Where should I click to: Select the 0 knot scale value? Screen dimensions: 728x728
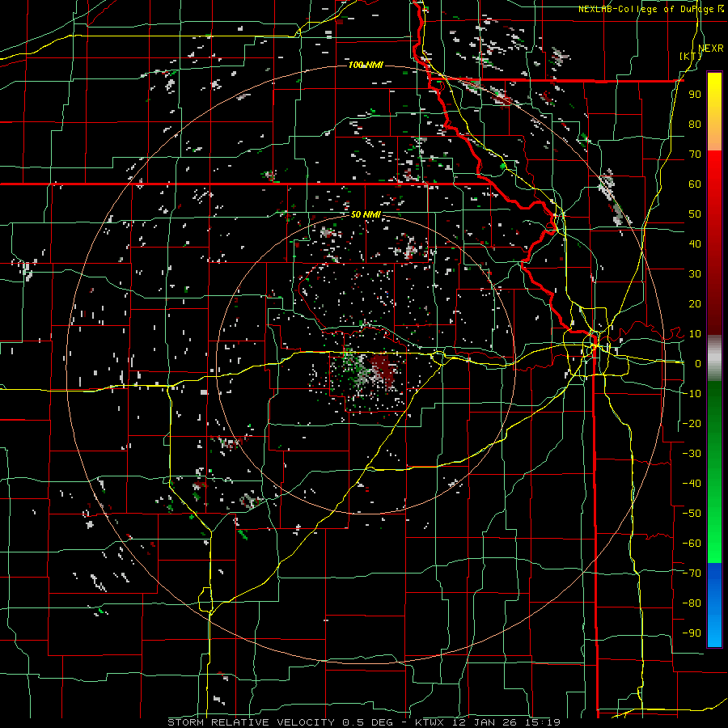[698, 363]
